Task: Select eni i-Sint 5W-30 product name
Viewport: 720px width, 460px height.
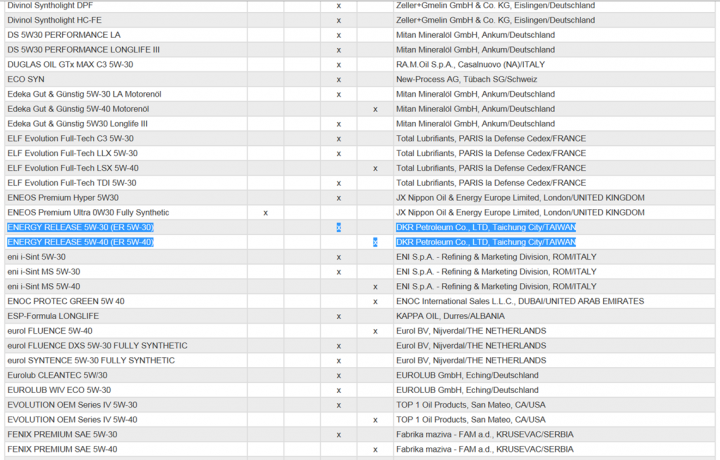Action: click(x=36, y=257)
